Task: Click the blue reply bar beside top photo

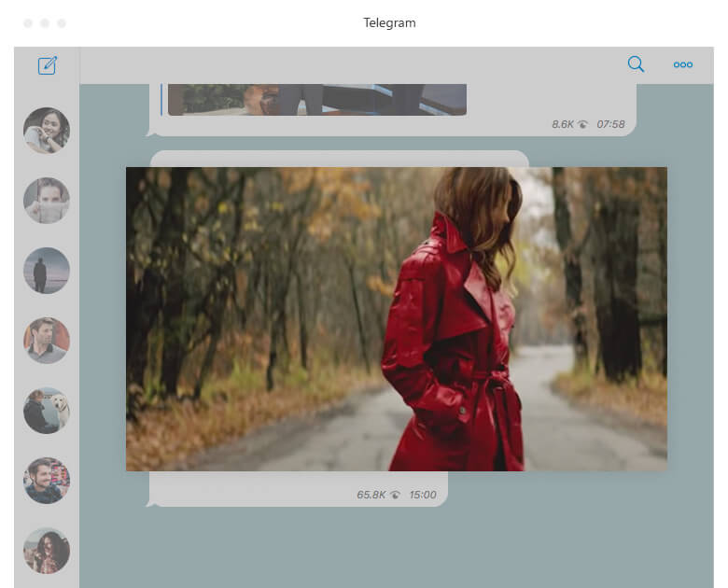Action: pos(161,99)
